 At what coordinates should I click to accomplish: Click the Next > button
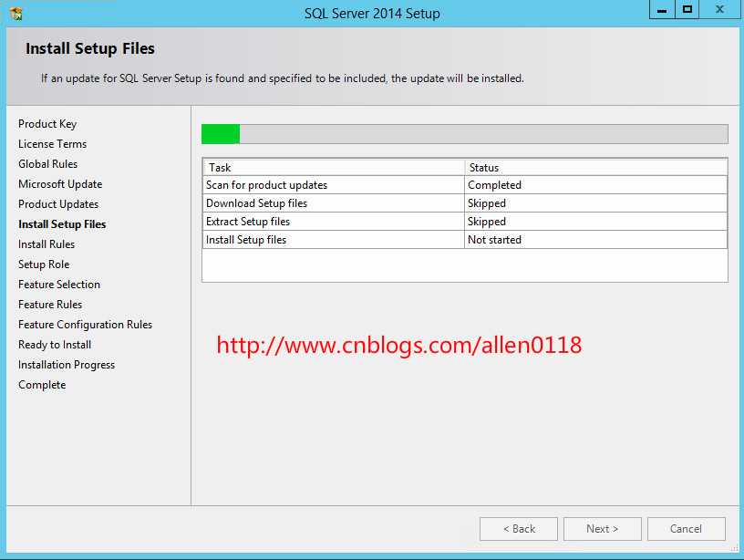click(x=603, y=529)
